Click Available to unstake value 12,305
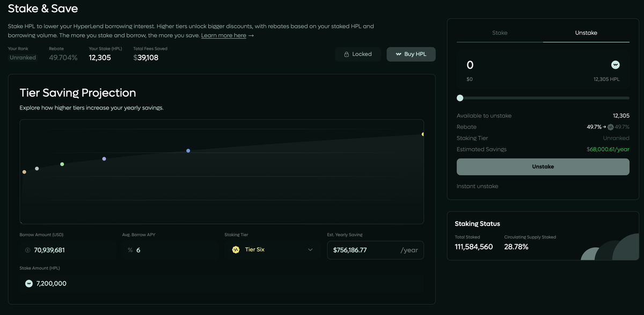 tap(621, 115)
